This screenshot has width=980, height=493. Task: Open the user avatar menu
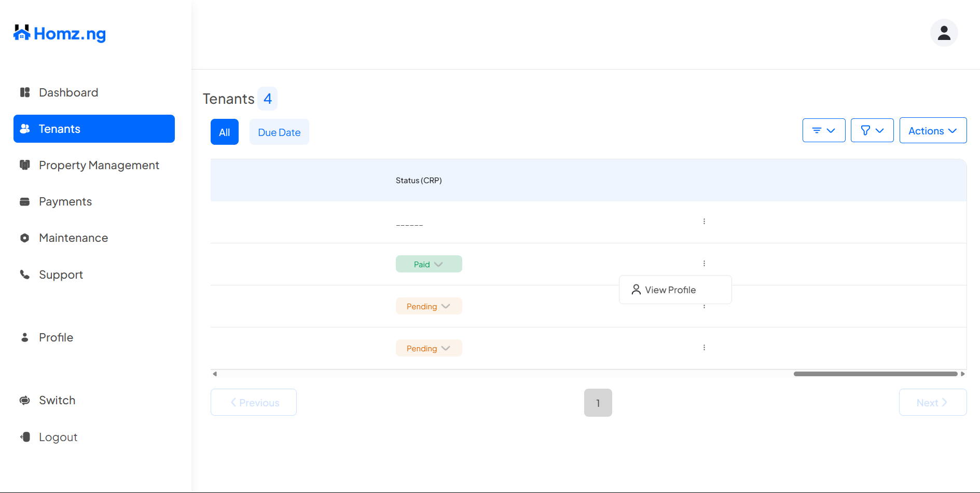[x=944, y=33]
